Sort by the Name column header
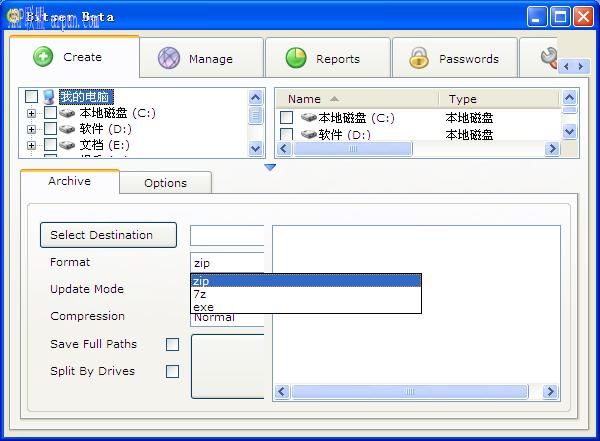The width and height of the screenshot is (600, 441). coord(357,99)
